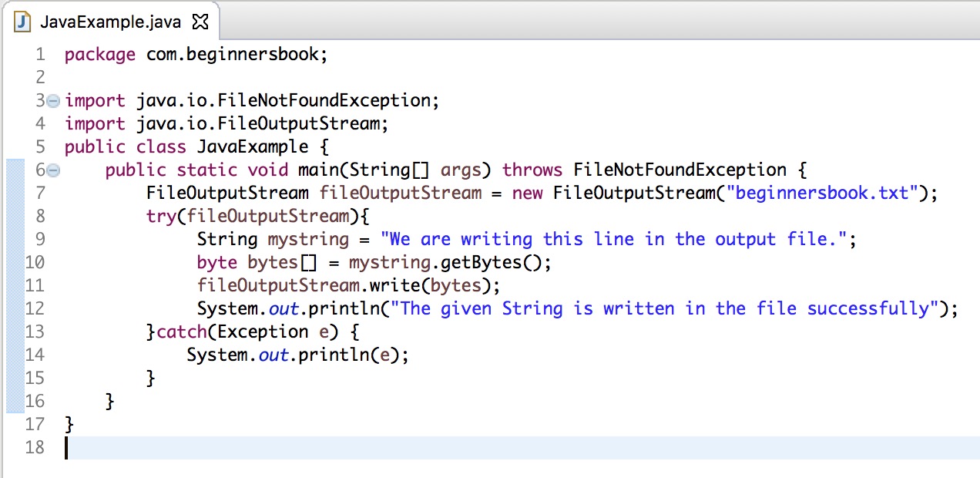Click 'main(String[]' on line 6
This screenshot has width=980, height=478.
point(364,170)
